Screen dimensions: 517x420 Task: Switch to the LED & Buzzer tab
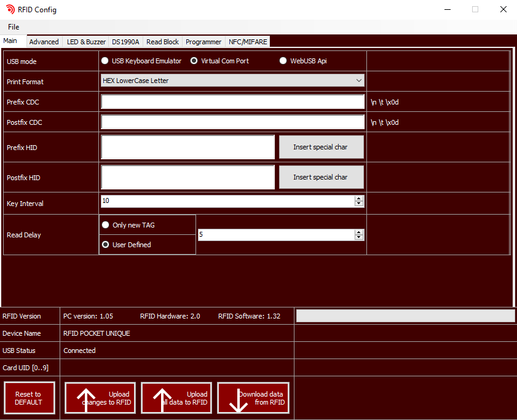point(86,42)
